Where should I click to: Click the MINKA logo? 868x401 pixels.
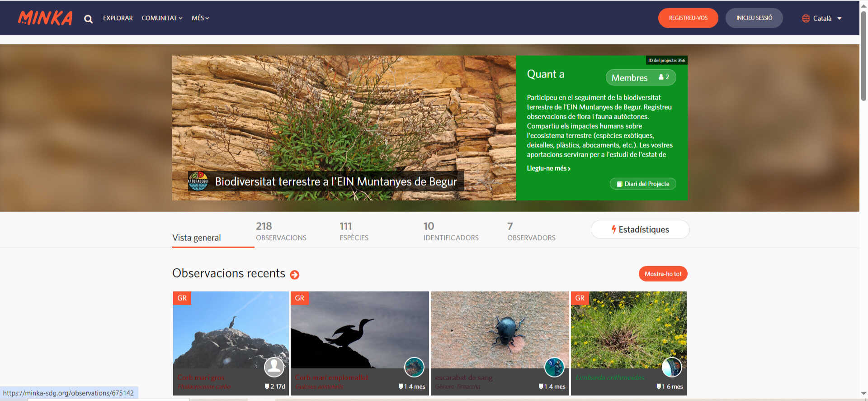(x=45, y=18)
